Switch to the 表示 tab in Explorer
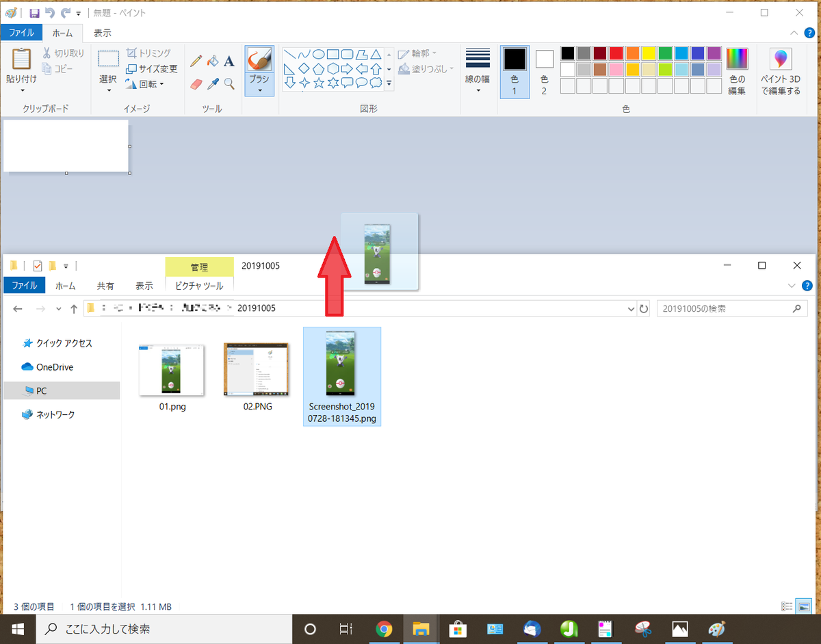The height and width of the screenshot is (644, 821). 144,286
